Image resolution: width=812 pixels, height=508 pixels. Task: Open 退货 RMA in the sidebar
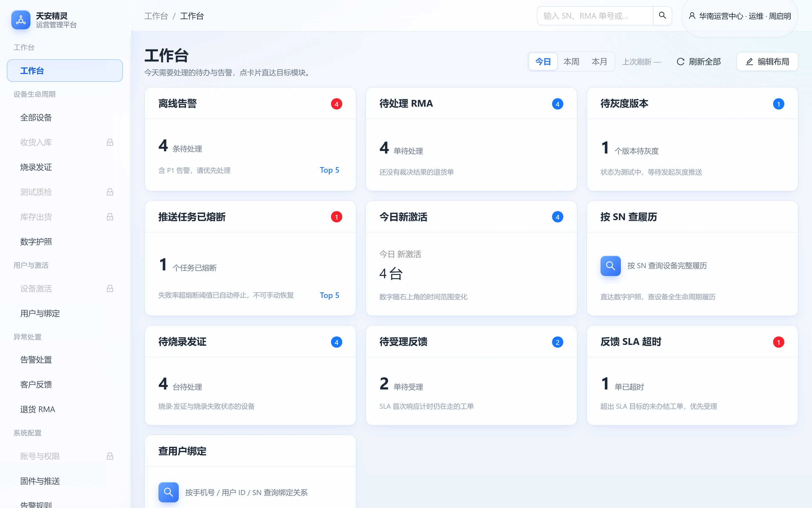[x=65, y=409]
